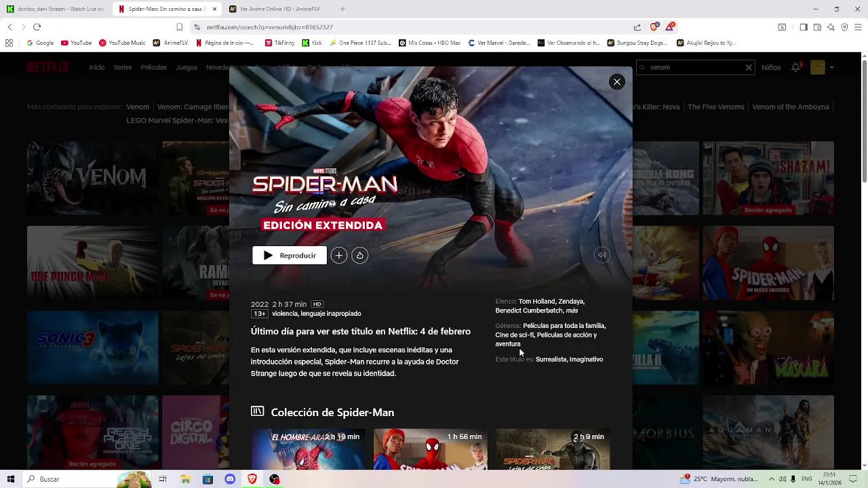Open the ¡Shazam! poster thumbnail
This screenshot has height=488, width=868.
pos(768,178)
